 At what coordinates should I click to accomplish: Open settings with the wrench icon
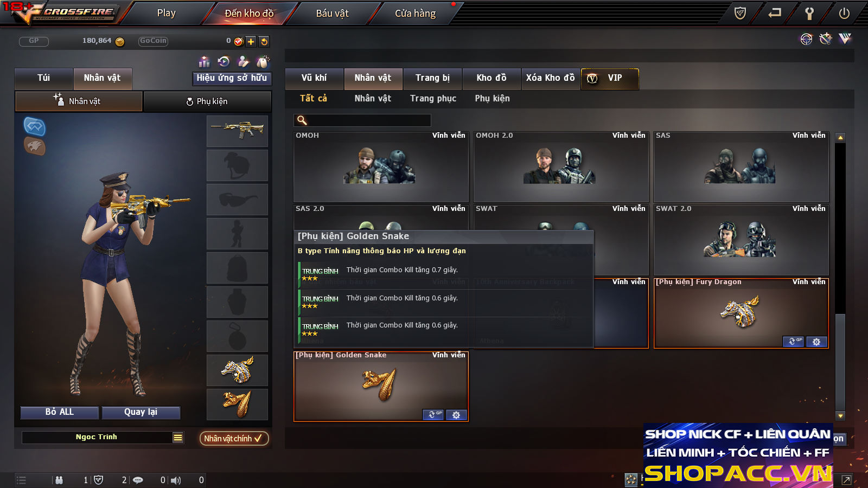pyautogui.click(x=809, y=13)
